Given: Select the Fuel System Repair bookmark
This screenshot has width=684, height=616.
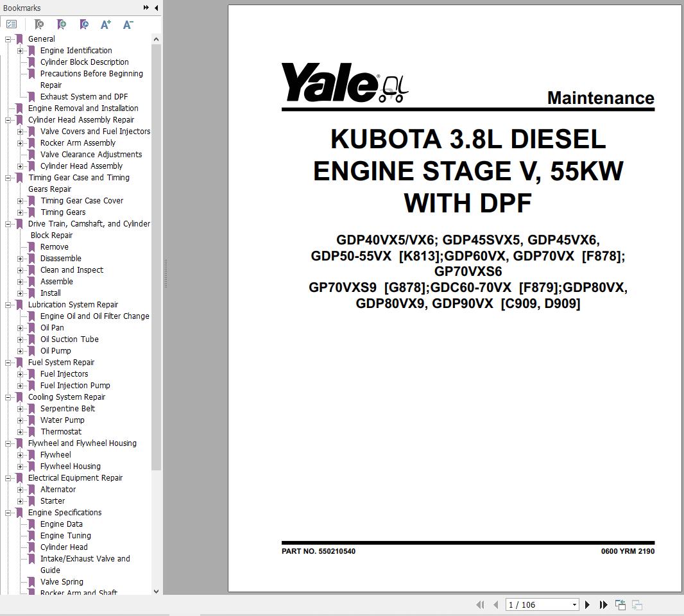Looking at the screenshot, I should (x=61, y=362).
